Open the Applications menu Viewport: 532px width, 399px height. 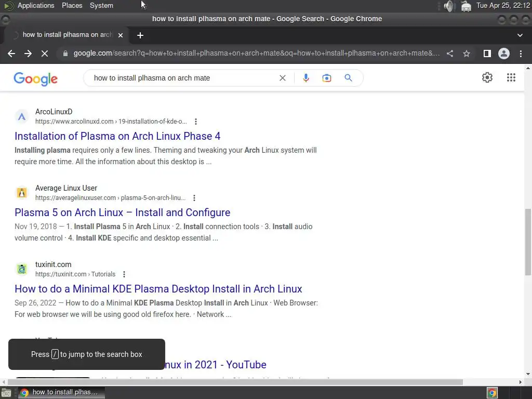(36, 5)
